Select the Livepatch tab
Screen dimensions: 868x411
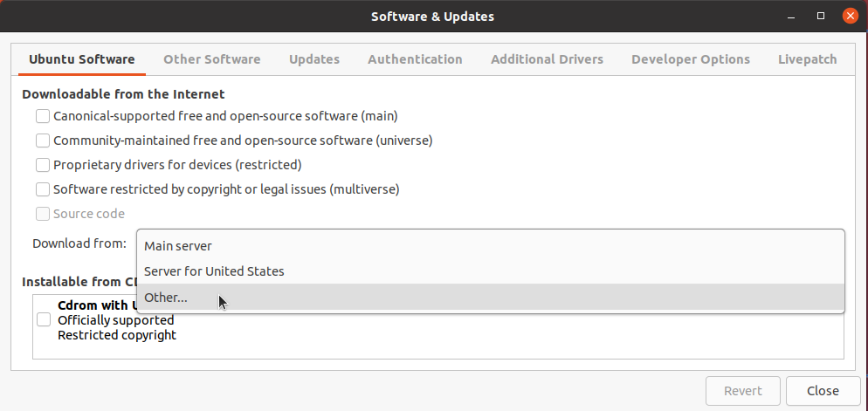point(808,59)
